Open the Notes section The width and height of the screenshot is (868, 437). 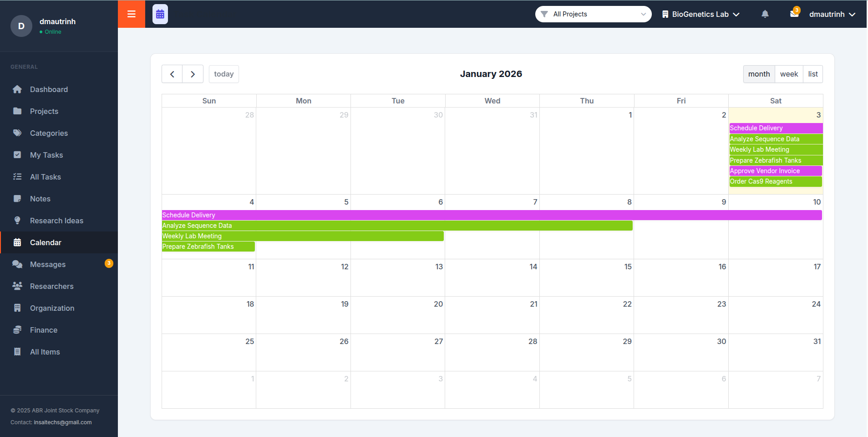point(40,199)
